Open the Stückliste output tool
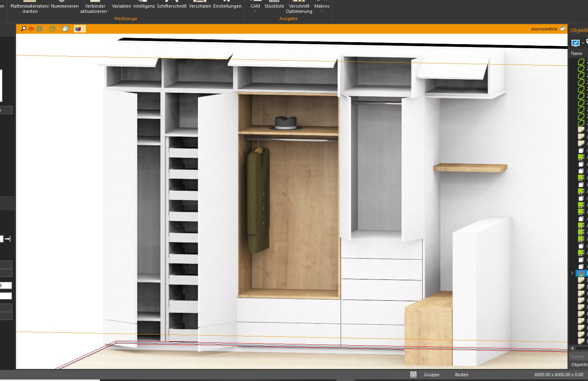 pyautogui.click(x=274, y=6)
